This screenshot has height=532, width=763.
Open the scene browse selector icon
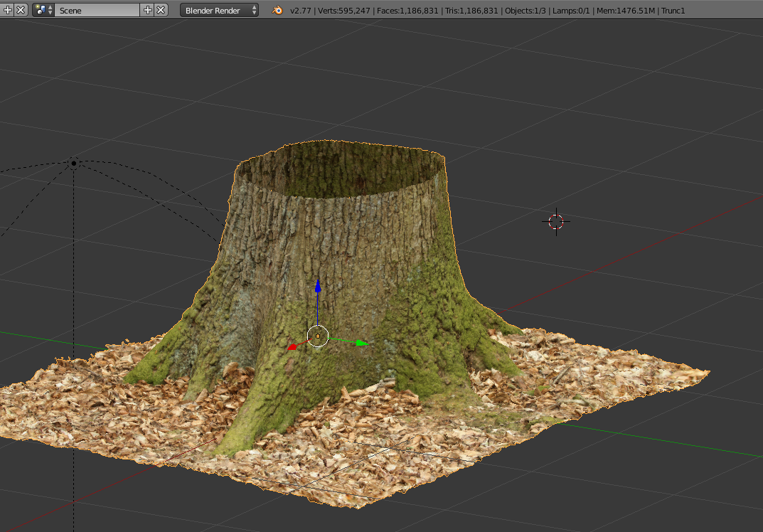pos(43,10)
